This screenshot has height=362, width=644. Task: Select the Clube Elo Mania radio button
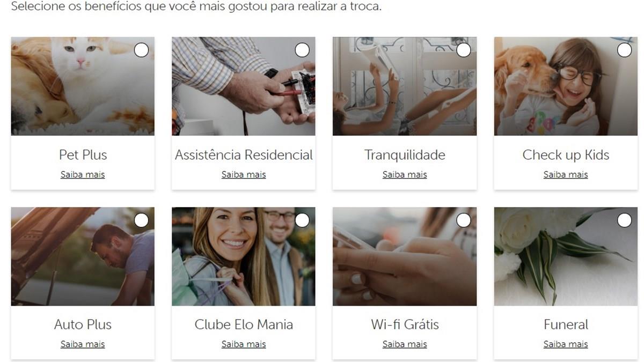(302, 220)
